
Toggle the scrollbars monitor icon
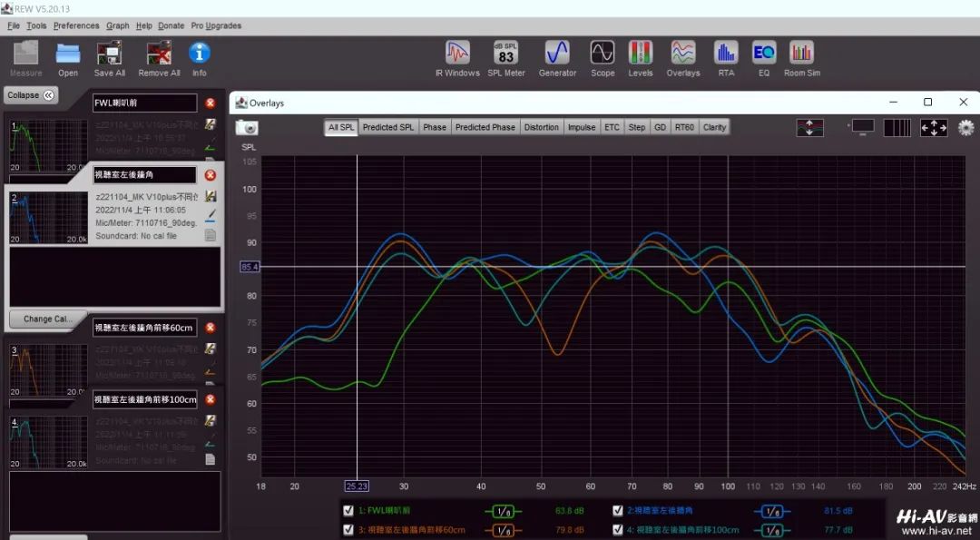tap(863, 127)
